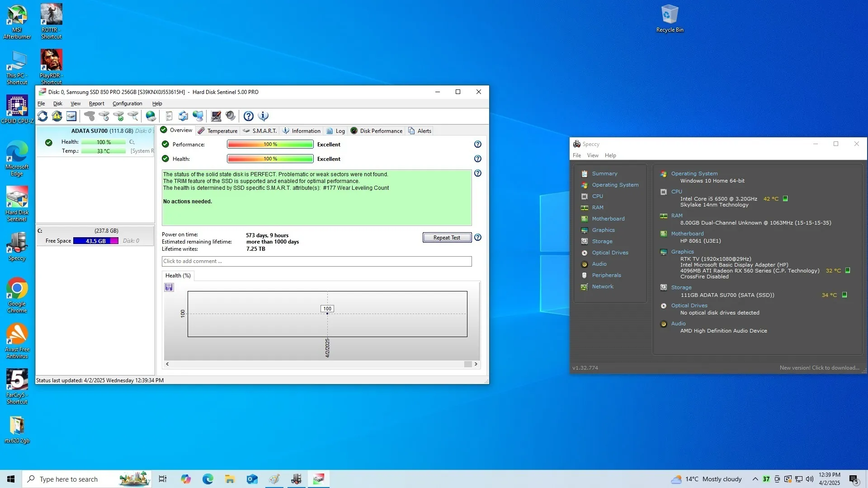Click the Refresh icon in Hard Disk Sentinel toolbar

click(x=42, y=116)
